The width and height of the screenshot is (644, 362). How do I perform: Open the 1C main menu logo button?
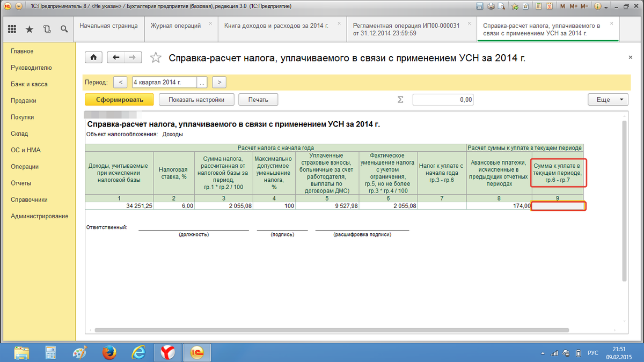[x=7, y=6]
